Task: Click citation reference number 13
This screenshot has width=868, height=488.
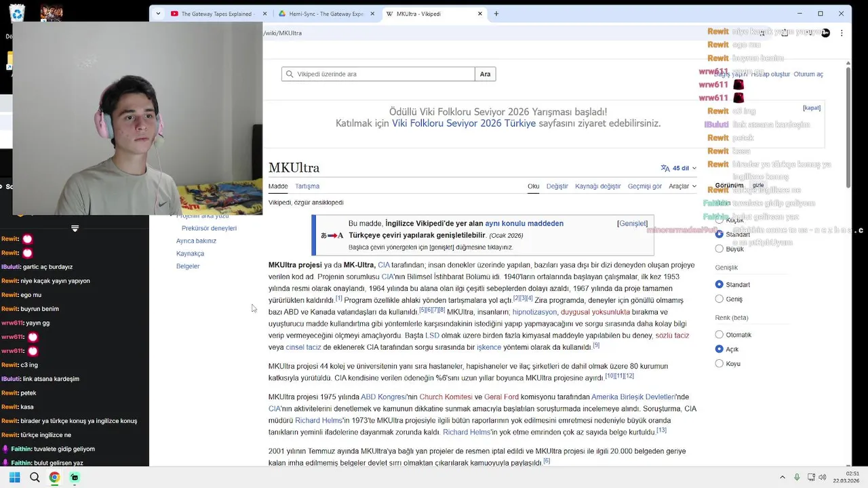Action: [661, 430]
